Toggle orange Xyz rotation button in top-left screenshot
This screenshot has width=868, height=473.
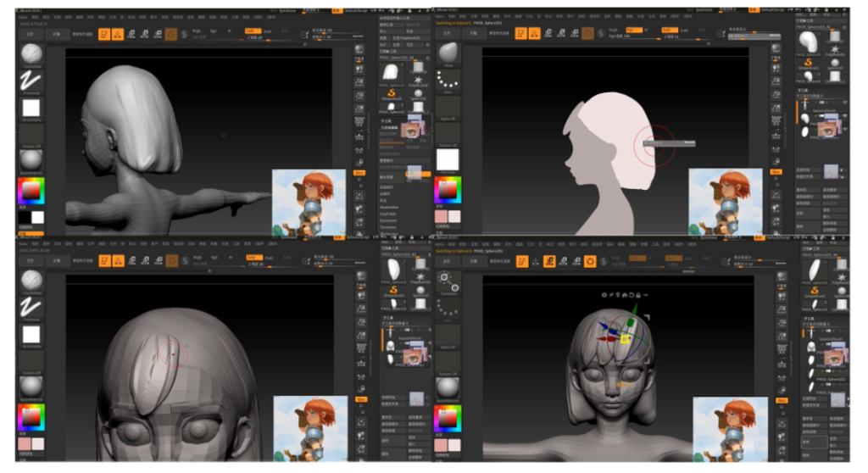coord(359,173)
